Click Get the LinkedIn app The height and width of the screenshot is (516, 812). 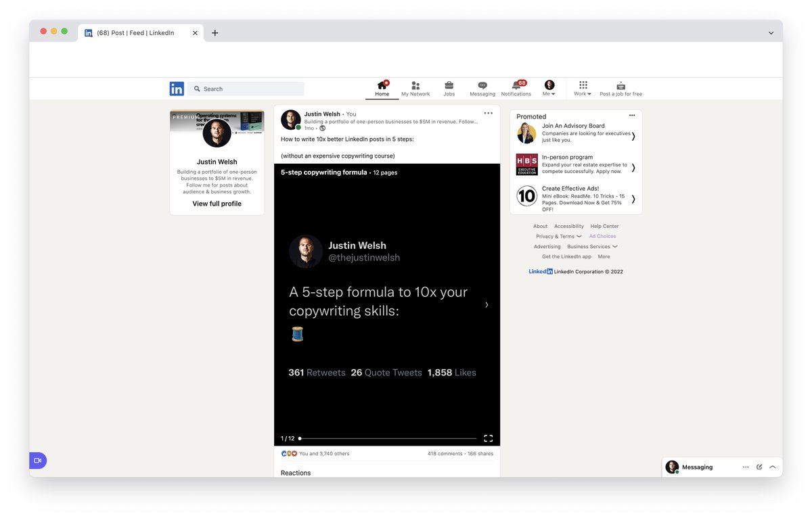coord(566,257)
